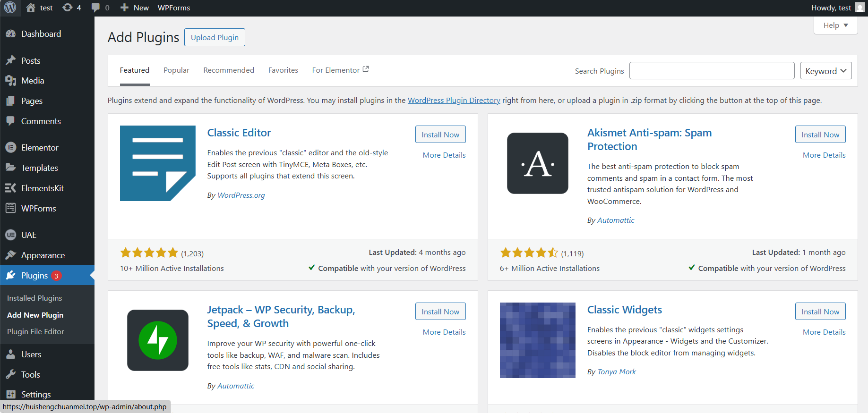Image resolution: width=868 pixels, height=413 pixels.
Task: Open the WordPress Plugin Directory link
Action: point(454,101)
